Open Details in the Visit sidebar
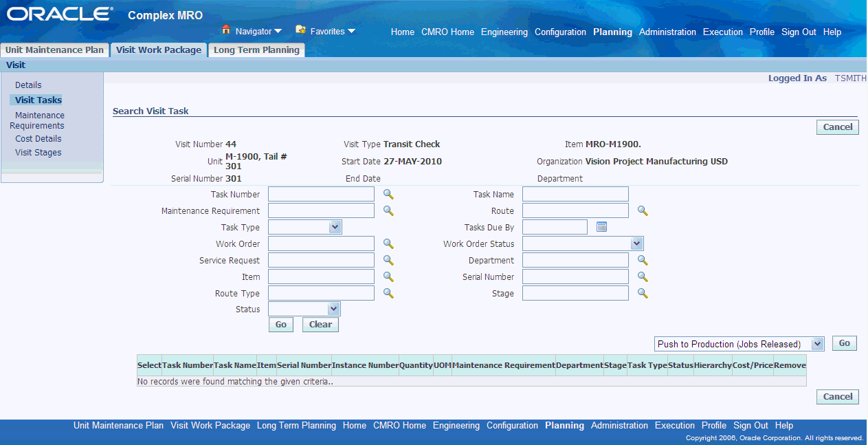The width and height of the screenshot is (868, 445). (x=28, y=85)
